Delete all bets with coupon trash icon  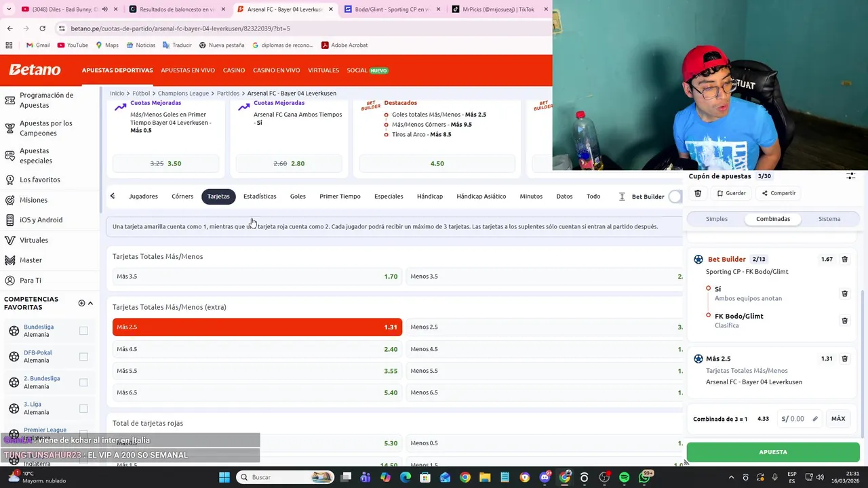coord(698,193)
